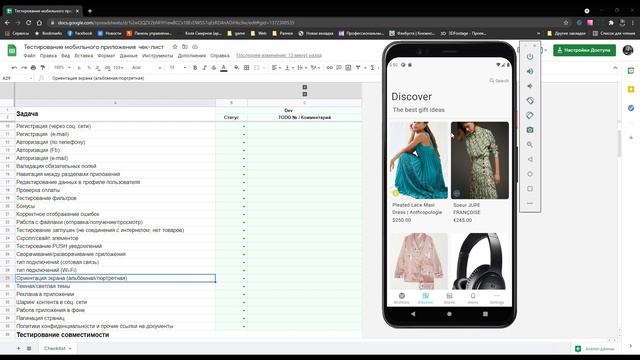Tap the phone's Home navigation button
This screenshot has height=360, width=640.
click(x=449, y=314)
